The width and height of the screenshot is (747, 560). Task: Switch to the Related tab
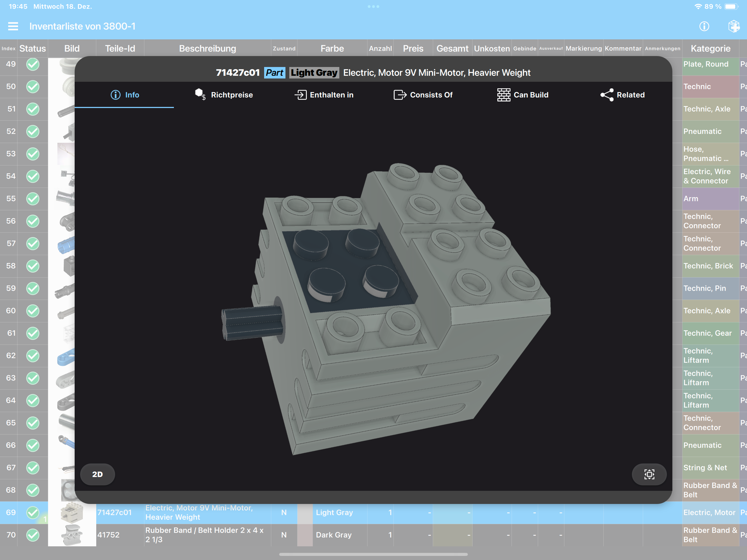pos(622,95)
